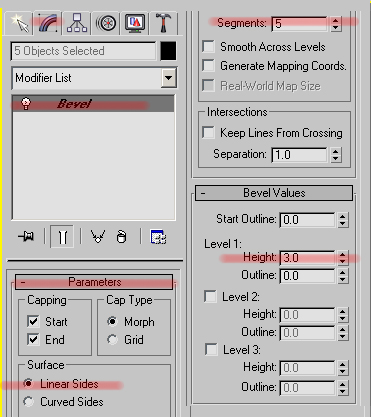Click the Segments value field
The width and height of the screenshot is (371, 417).
299,24
